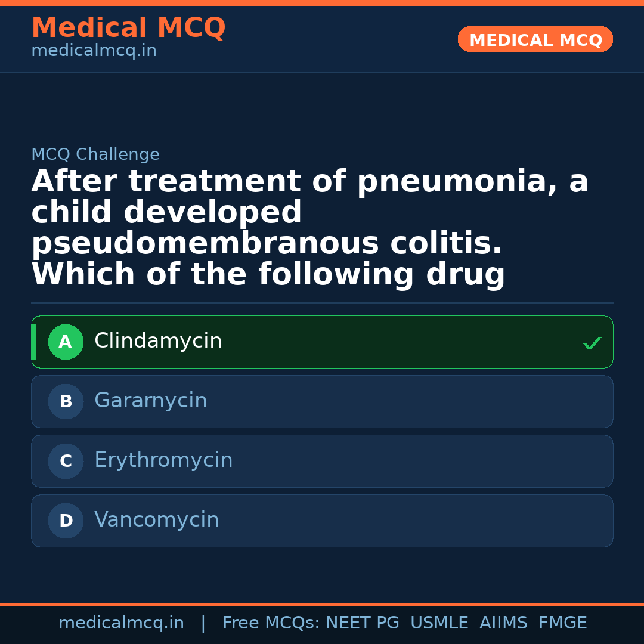Select the Clindamycin answer option
Viewport: 644px width, 644px height.
coord(322,342)
